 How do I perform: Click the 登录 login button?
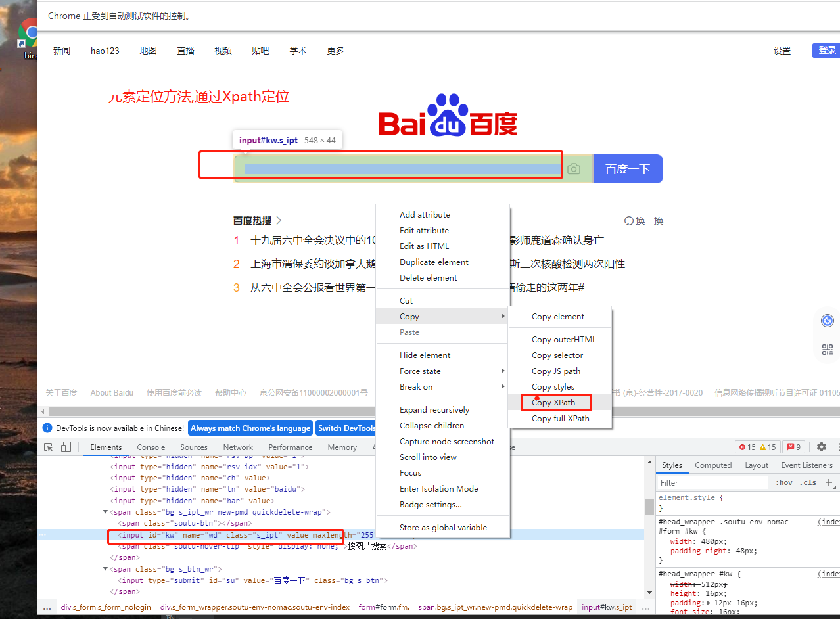[x=826, y=51]
